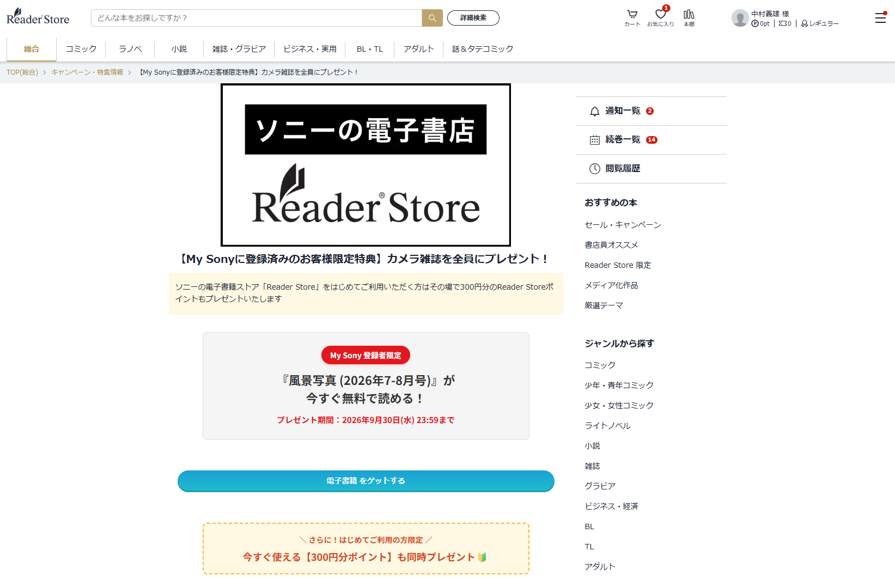The height and width of the screenshot is (588, 895).
Task: Click Reader Store 限定 link
Action: pos(618,265)
